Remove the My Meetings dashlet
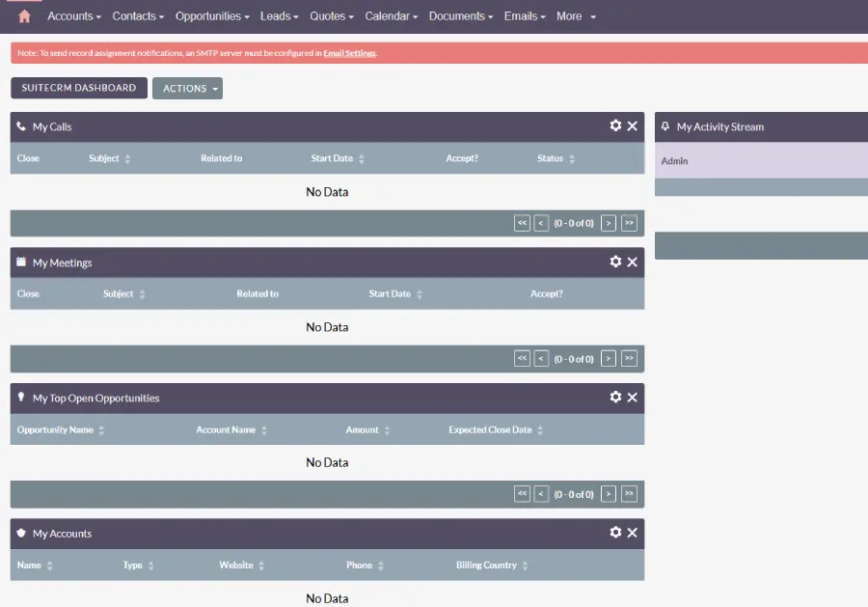Viewport: 868px width, 607px height. pos(633,262)
